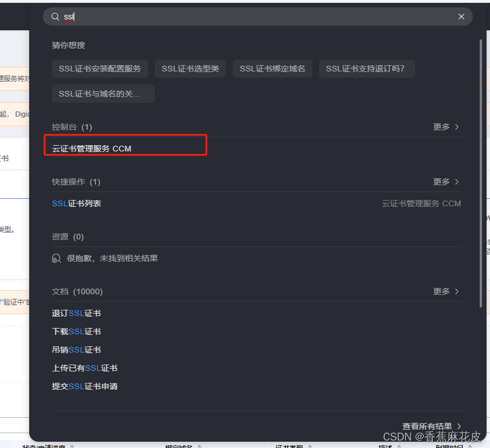
Task: Select suggestion 'SSL证书绑定域名'
Action: click(x=272, y=69)
